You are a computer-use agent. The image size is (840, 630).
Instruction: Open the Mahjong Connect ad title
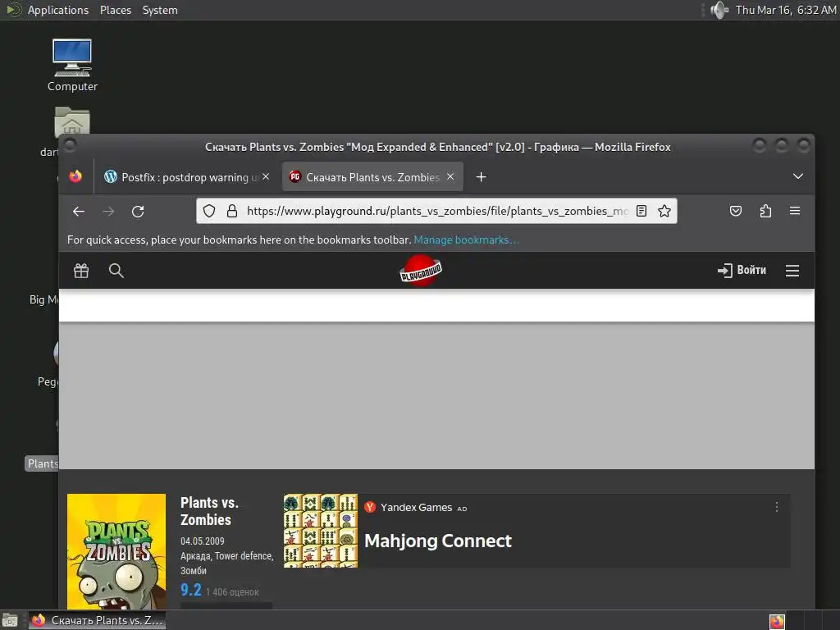(x=438, y=541)
